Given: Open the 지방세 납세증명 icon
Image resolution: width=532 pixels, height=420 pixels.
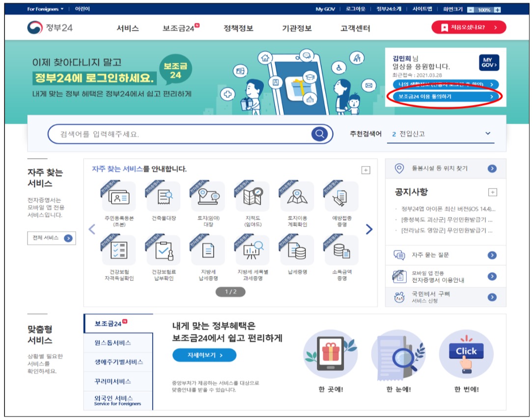Looking at the screenshot, I should tap(208, 250).
